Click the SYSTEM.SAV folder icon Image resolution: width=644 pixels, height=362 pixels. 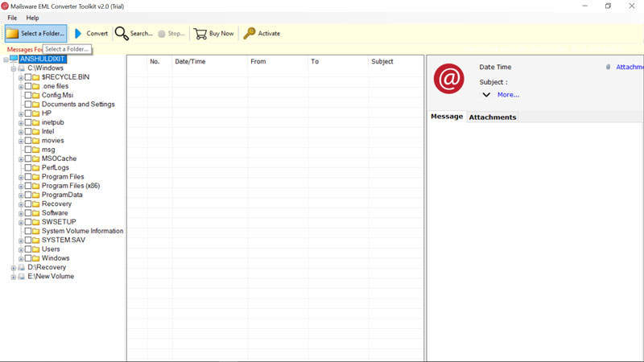pyautogui.click(x=35, y=240)
